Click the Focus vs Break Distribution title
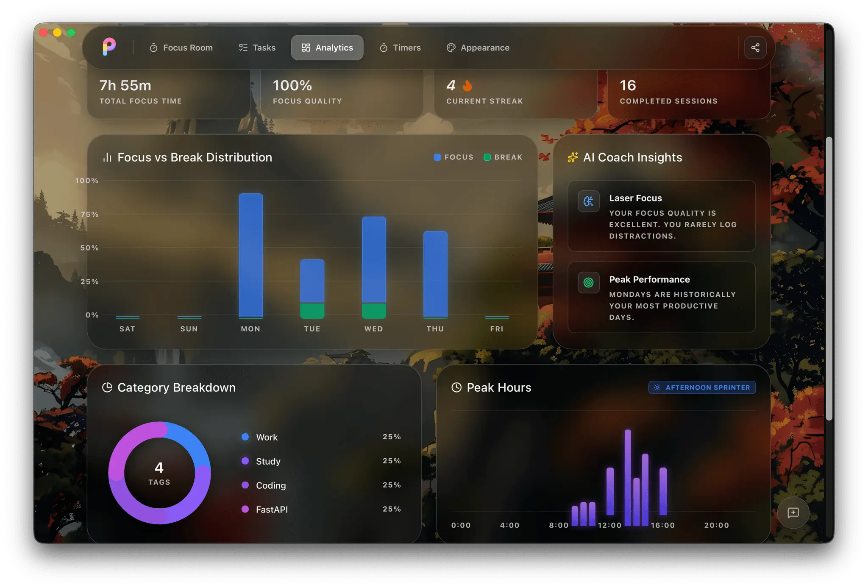Viewport: 868px width, 588px height. [x=195, y=157]
